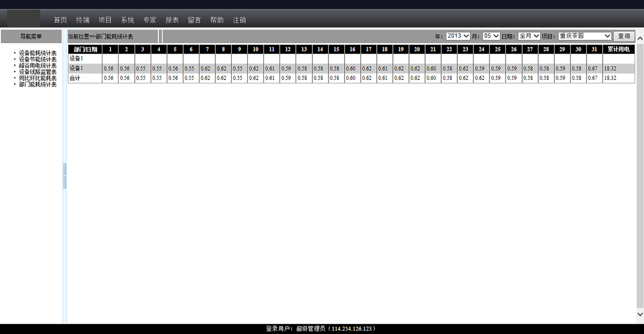Open the 项目 dropdown showing 重庆茶园
The width and height of the screenshot is (644, 334).
[x=584, y=36]
